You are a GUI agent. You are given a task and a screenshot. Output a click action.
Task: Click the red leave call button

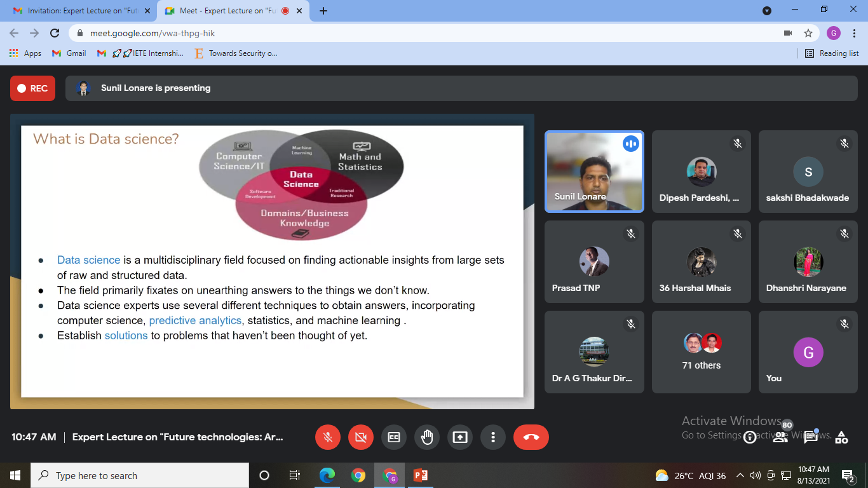tap(531, 437)
